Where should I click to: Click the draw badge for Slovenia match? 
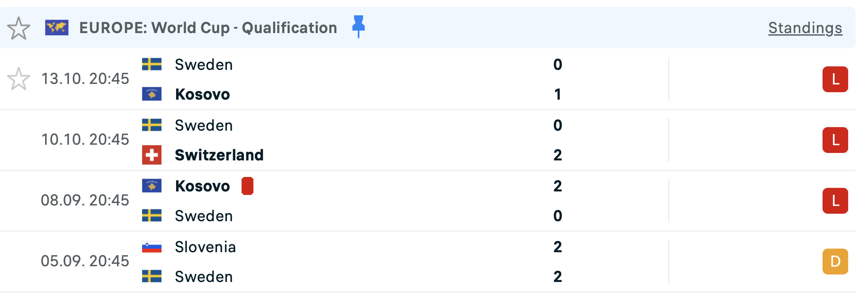click(x=835, y=262)
